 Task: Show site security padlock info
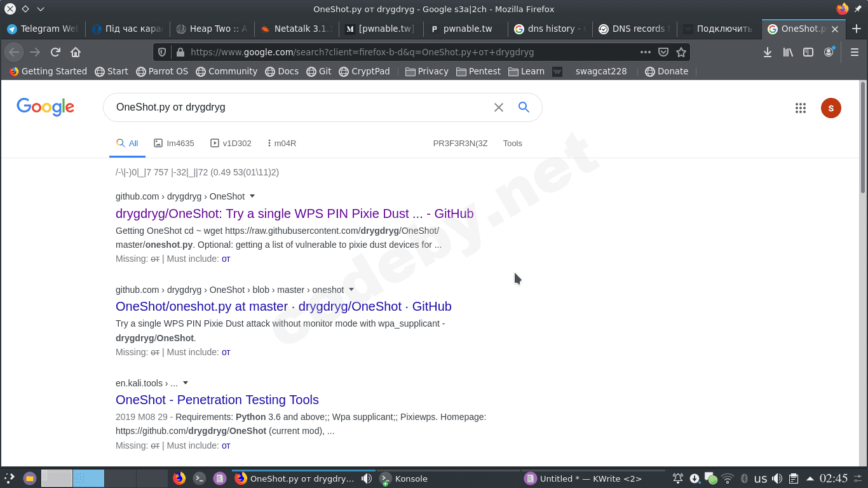click(x=180, y=52)
